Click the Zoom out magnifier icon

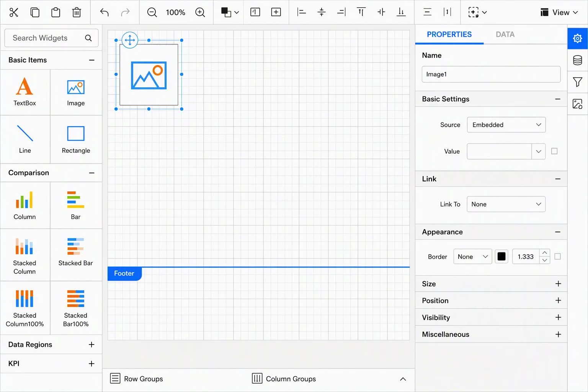click(152, 12)
